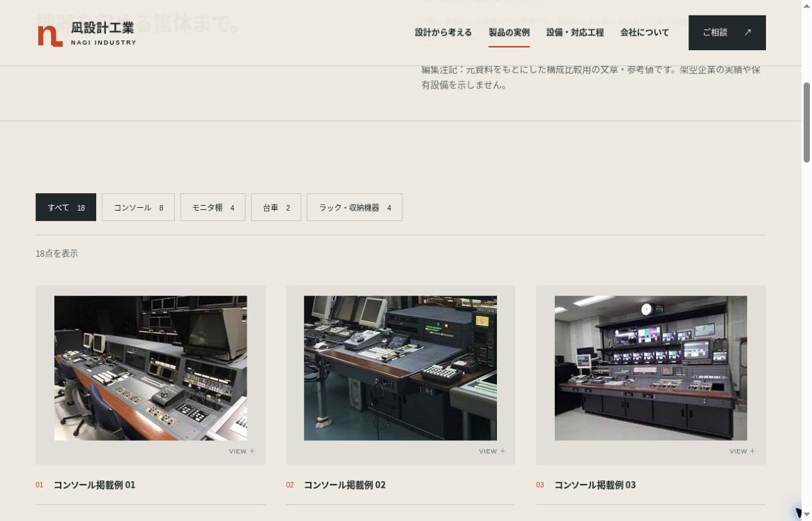Viewport: 812px width, 521px height.
Task: Click VIEW + under first console card
Action: tap(242, 451)
